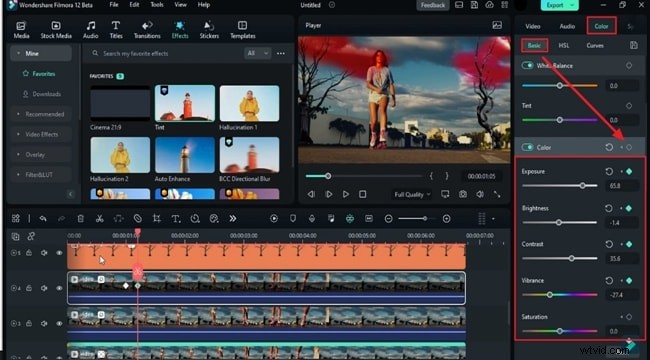Click the Exposure slider
Screen dimensions: 650x360
coord(560,186)
